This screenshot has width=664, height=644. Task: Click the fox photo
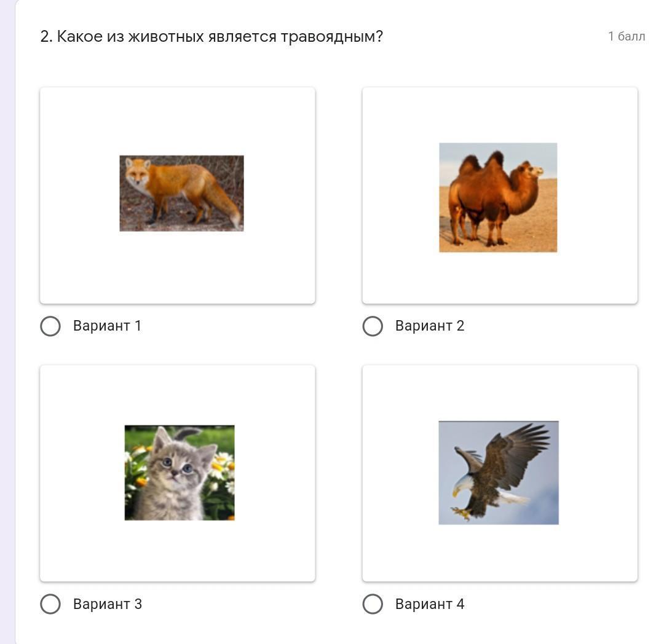(181, 194)
